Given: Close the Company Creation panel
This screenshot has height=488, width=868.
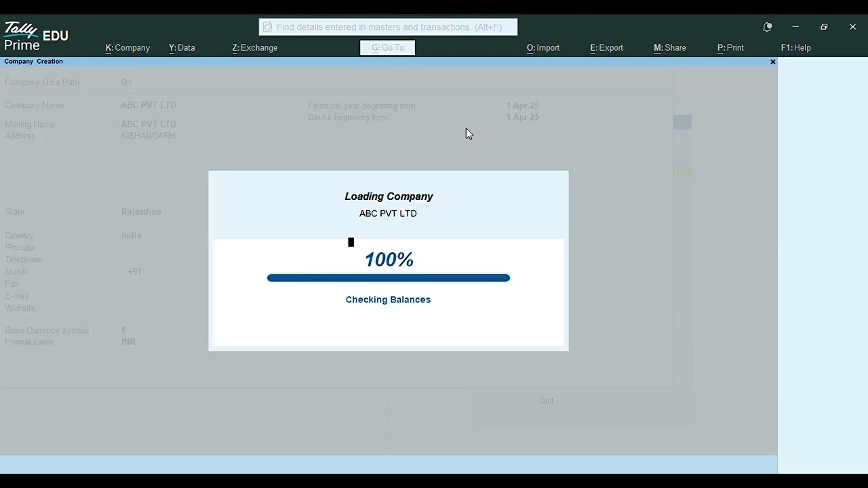Looking at the screenshot, I should [x=772, y=62].
